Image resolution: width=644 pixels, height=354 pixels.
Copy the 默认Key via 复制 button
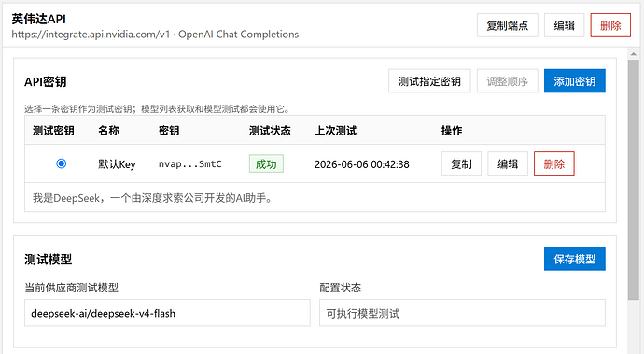(461, 163)
